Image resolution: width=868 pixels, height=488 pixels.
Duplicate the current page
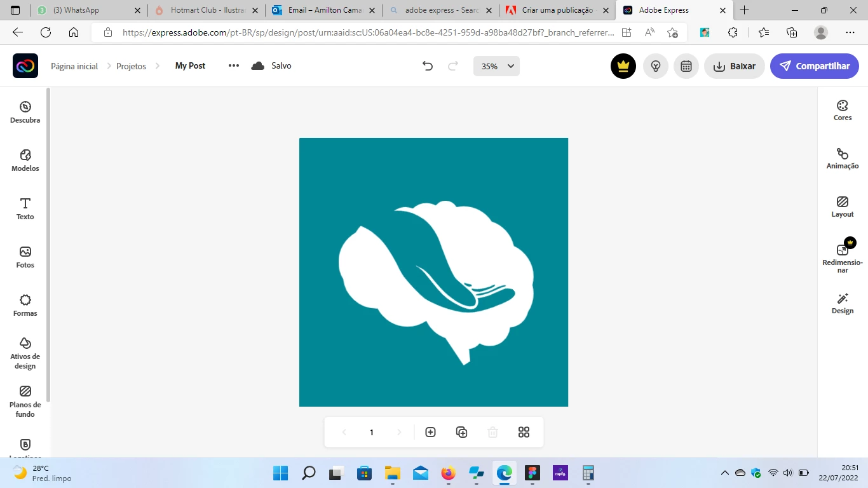point(462,432)
